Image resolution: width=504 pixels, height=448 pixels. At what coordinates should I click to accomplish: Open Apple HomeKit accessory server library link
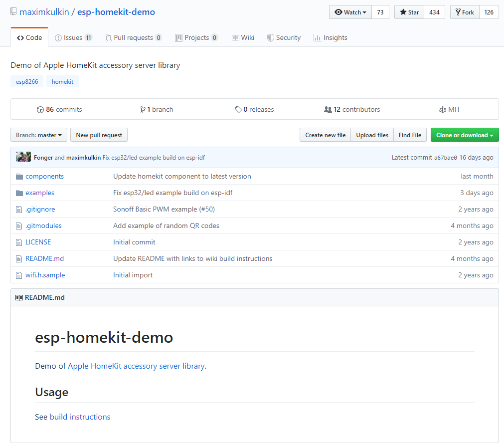(x=136, y=366)
